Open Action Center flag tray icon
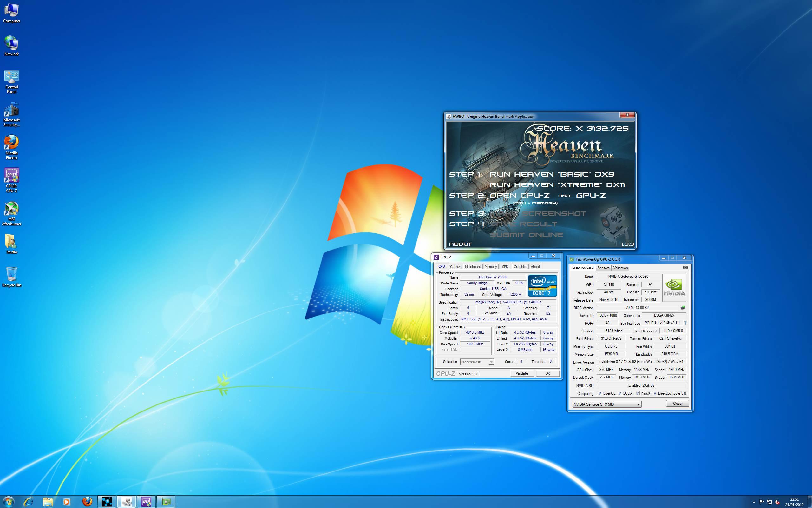Viewport: 812px width, 508px height. pos(762,502)
